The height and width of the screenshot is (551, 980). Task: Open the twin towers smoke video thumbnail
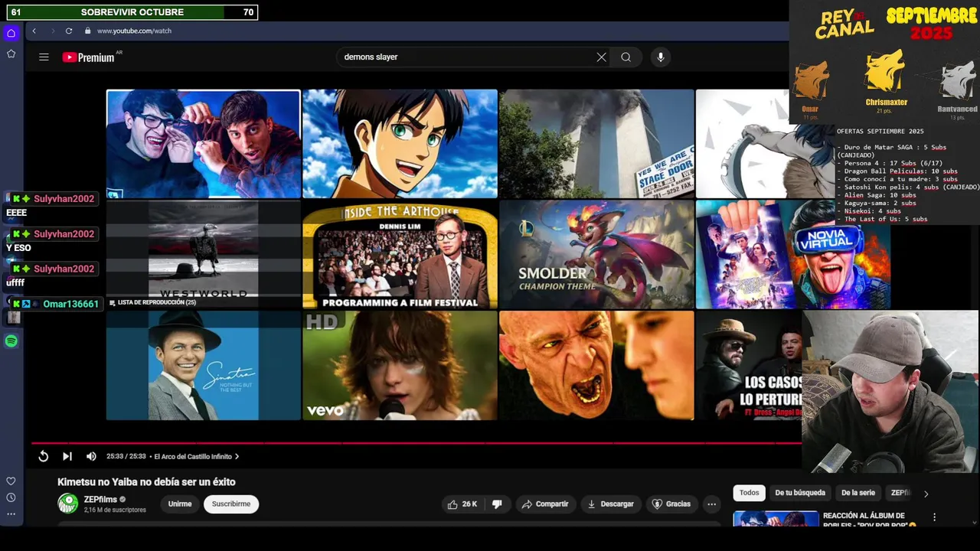pos(596,144)
